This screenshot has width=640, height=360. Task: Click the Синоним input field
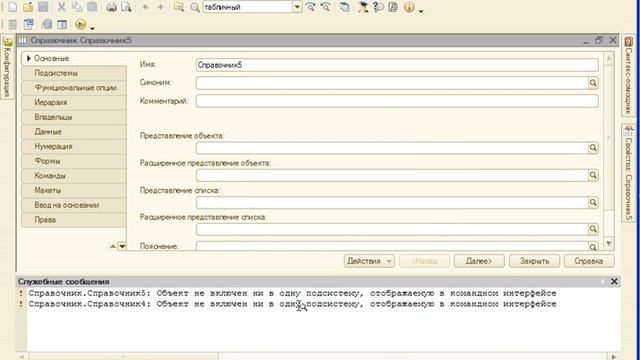pos(392,83)
